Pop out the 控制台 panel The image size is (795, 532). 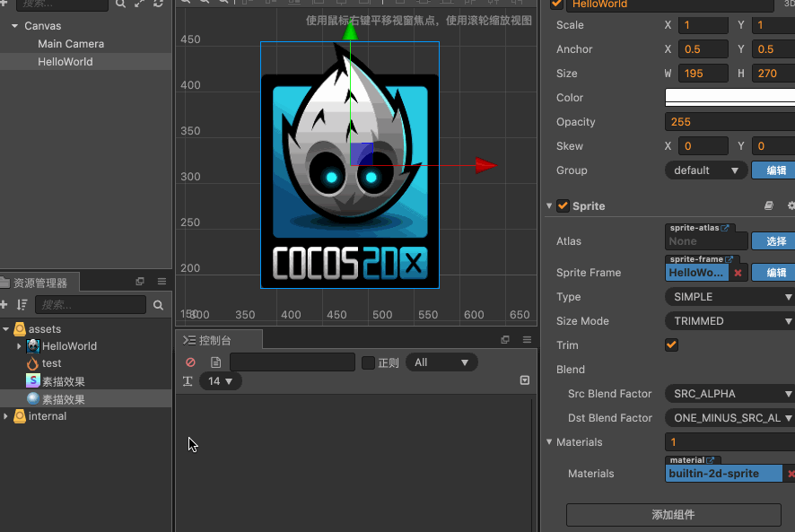coord(505,339)
